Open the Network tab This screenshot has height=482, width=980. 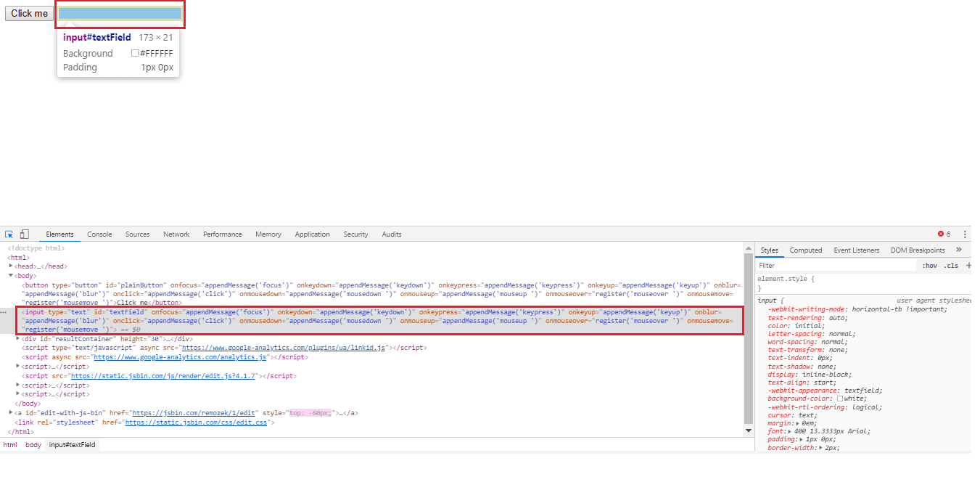pos(176,234)
